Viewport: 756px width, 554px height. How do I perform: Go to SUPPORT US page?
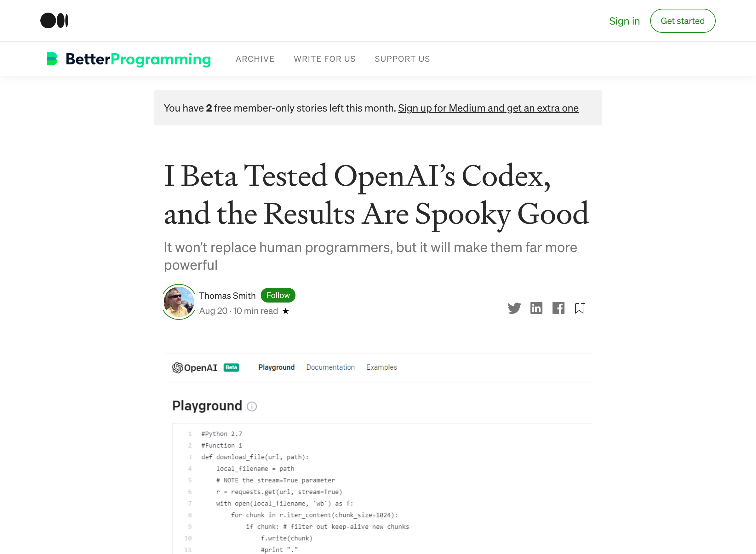pos(402,59)
